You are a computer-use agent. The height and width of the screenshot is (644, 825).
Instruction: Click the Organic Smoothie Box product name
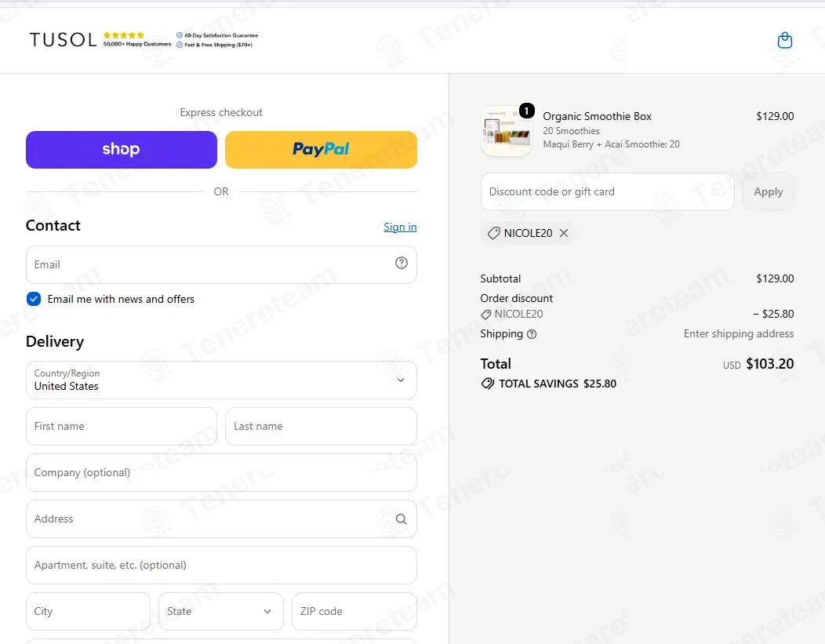pyautogui.click(x=597, y=116)
